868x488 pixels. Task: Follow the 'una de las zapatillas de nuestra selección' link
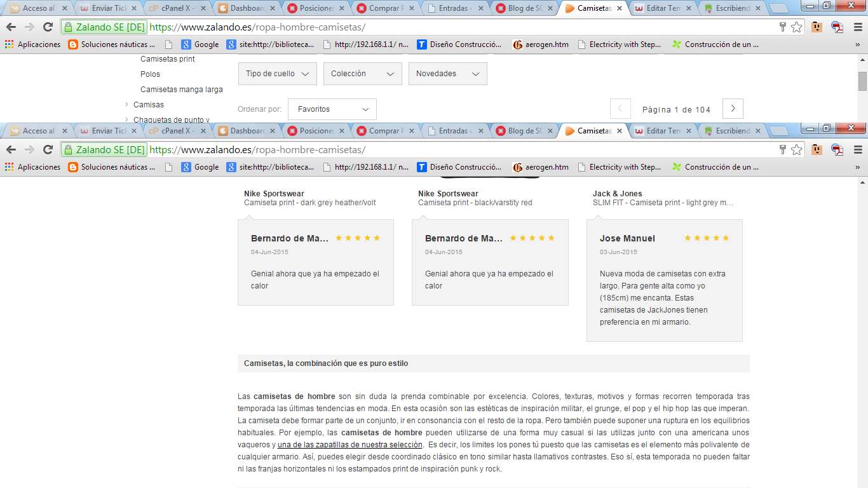[350, 445]
